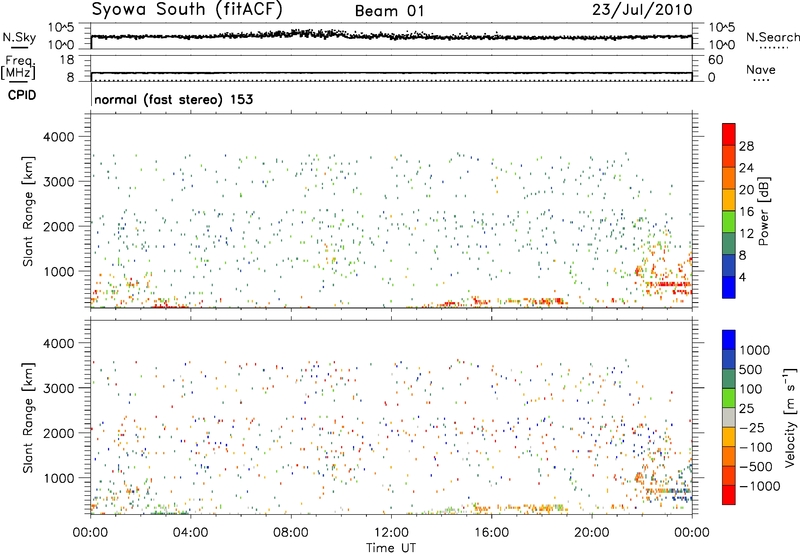
Task: Click the '20:00' time axis tick label
Action: coord(591,533)
